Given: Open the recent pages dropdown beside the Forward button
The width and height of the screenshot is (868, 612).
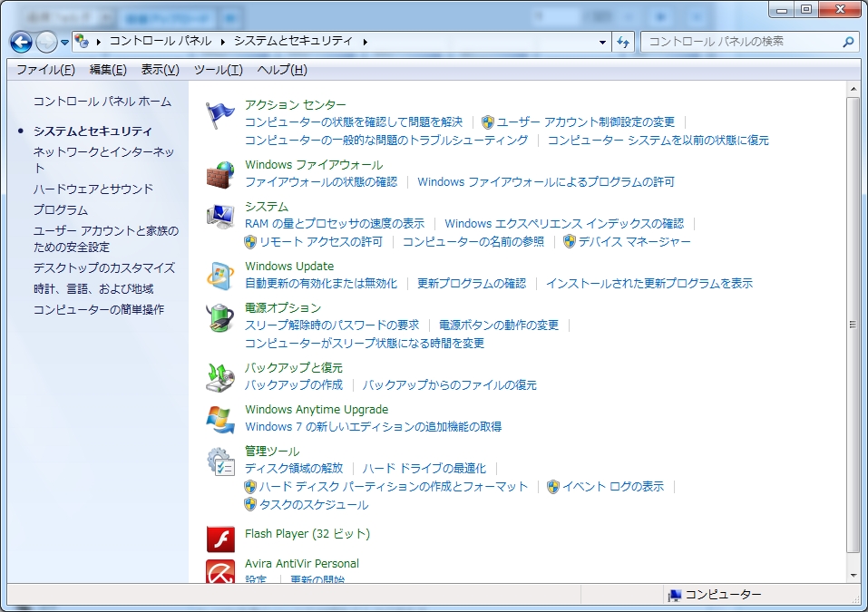Looking at the screenshot, I should (64, 42).
